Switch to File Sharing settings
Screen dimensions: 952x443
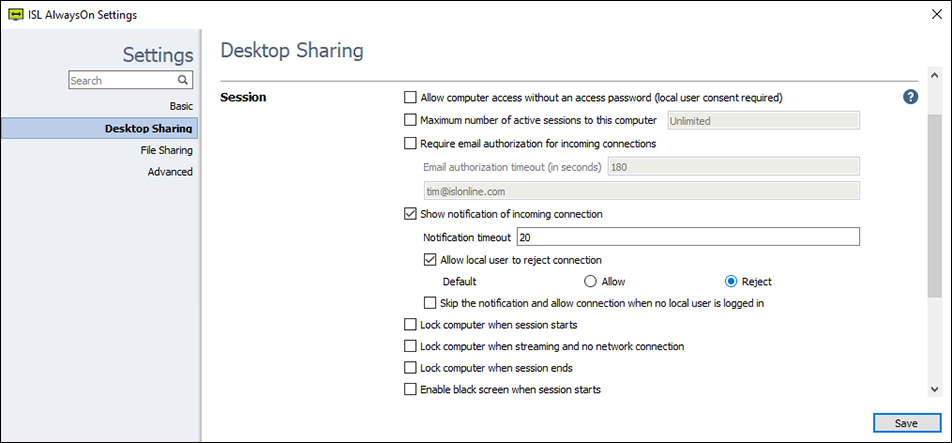[166, 150]
